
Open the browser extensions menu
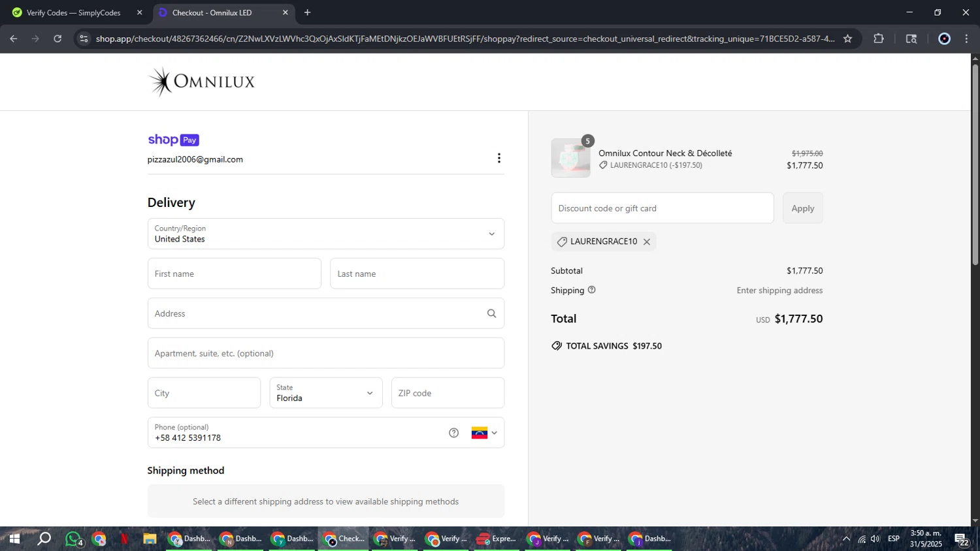coord(879,39)
